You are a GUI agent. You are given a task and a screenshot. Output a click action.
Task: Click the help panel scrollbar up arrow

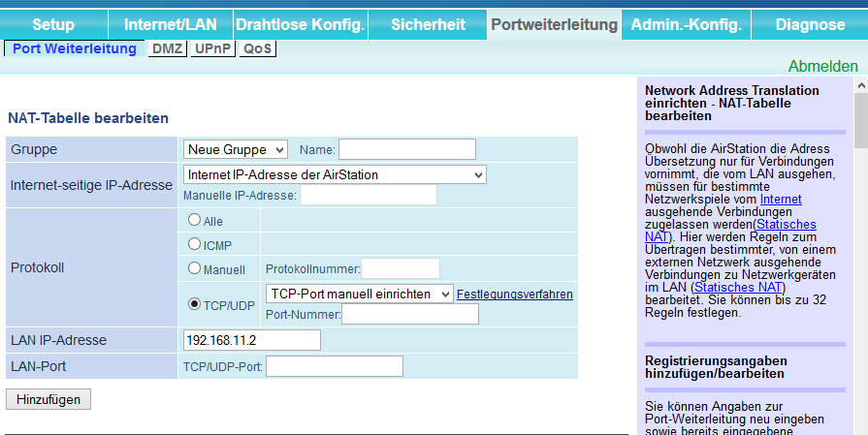(860, 86)
